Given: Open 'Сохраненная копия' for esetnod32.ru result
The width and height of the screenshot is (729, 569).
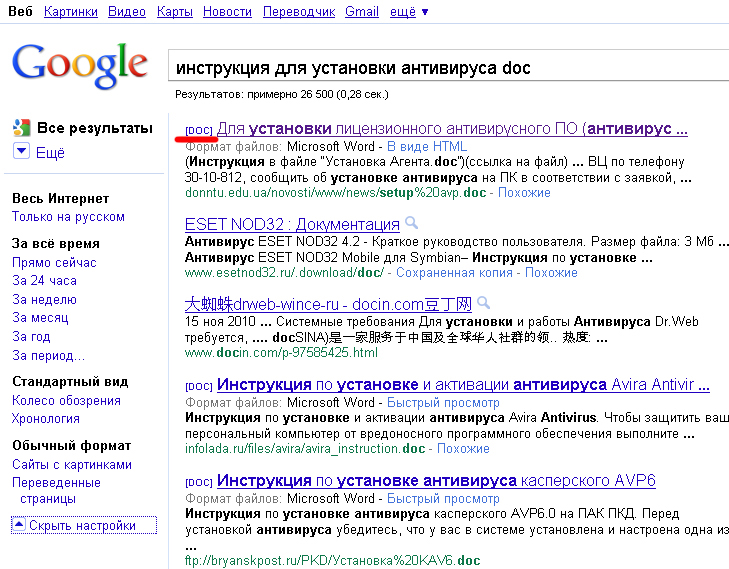Looking at the screenshot, I should coord(454,272).
